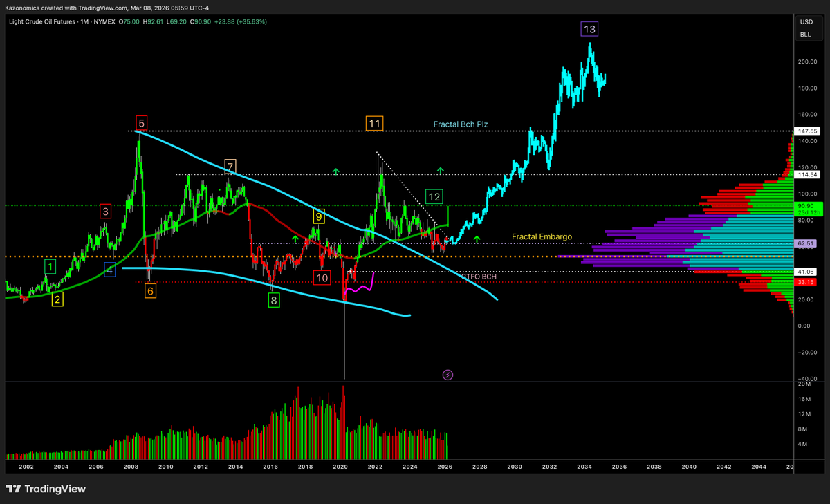Click the 12M volume axis label
The height and width of the screenshot is (504, 830).
point(804,413)
